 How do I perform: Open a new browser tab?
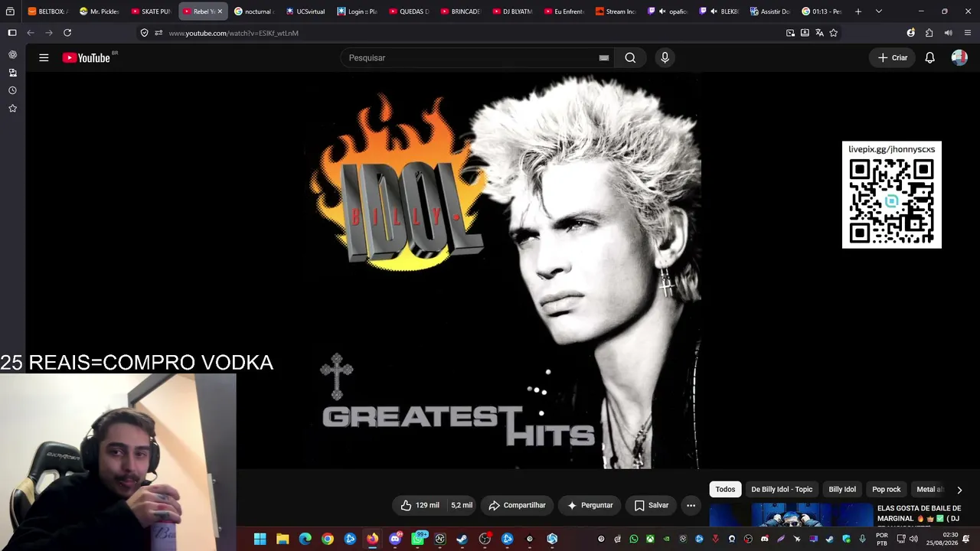pos(858,11)
